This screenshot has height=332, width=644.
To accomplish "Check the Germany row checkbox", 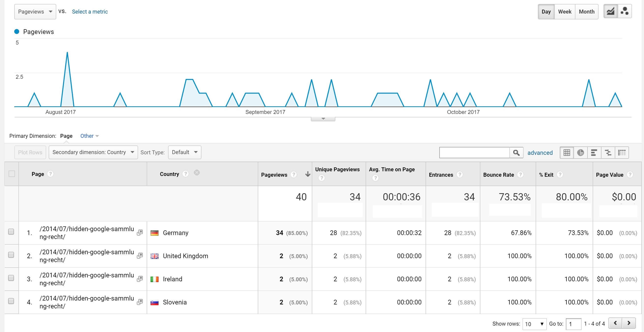I will coord(11,232).
